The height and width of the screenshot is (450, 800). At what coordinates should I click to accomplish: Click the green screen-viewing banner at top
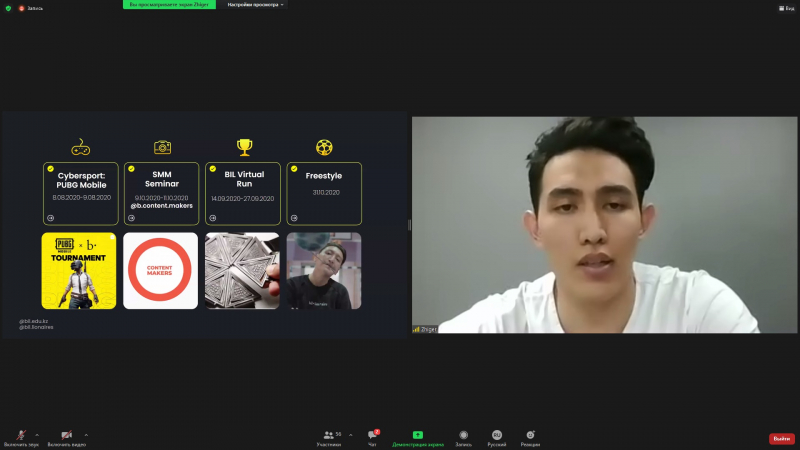click(169, 5)
